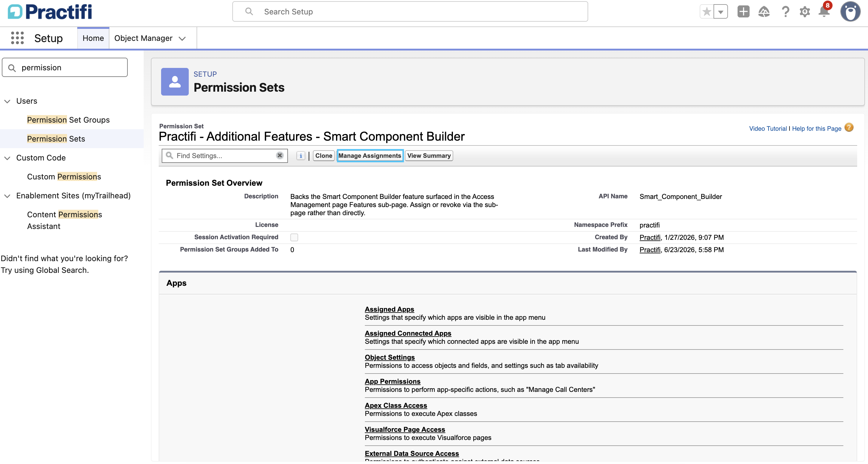Screen dimensions: 868x464
Task: Open the user profile avatar
Action: tap(850, 12)
